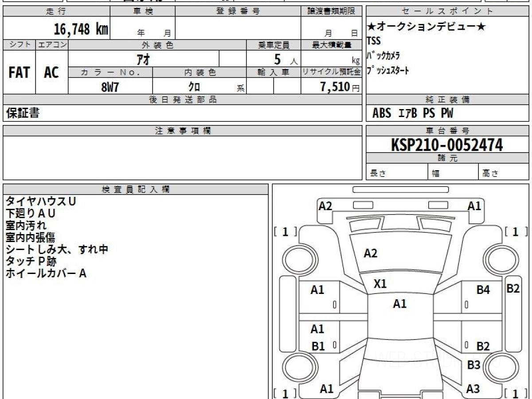Select the 下廻りAU note
The height and width of the screenshot is (399, 532).
(x=31, y=213)
